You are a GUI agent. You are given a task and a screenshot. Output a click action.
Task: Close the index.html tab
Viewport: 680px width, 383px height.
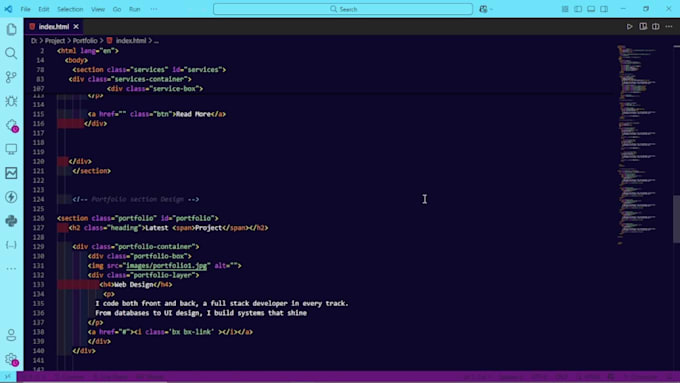point(76,26)
